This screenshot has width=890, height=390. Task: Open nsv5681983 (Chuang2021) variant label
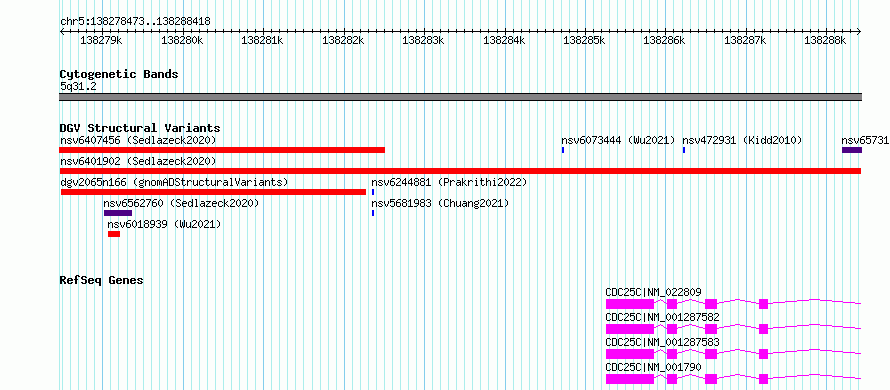[x=440, y=203]
